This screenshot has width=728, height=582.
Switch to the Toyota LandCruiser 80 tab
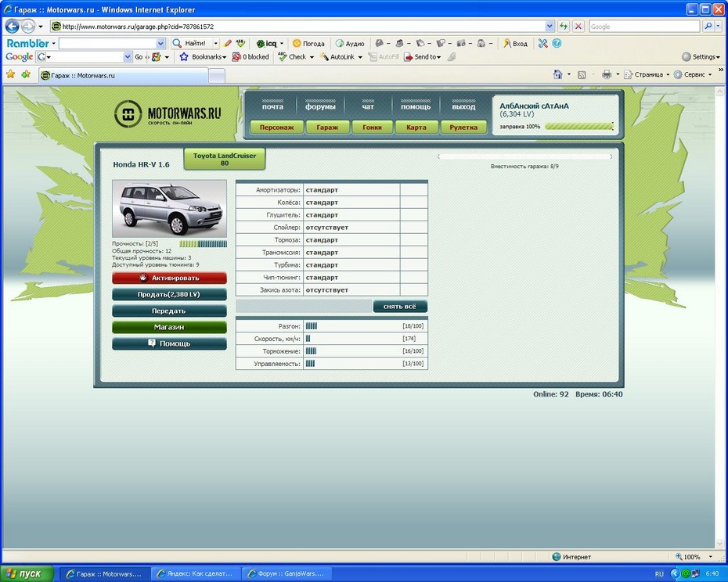click(225, 160)
